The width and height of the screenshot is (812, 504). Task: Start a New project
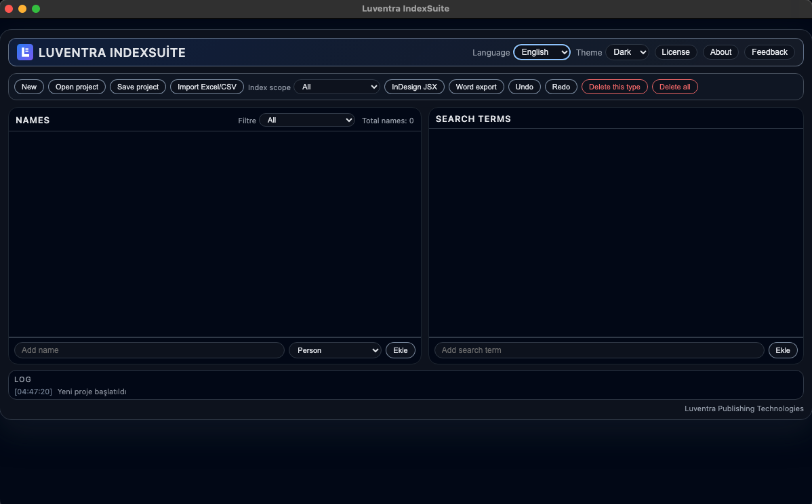[28, 87]
